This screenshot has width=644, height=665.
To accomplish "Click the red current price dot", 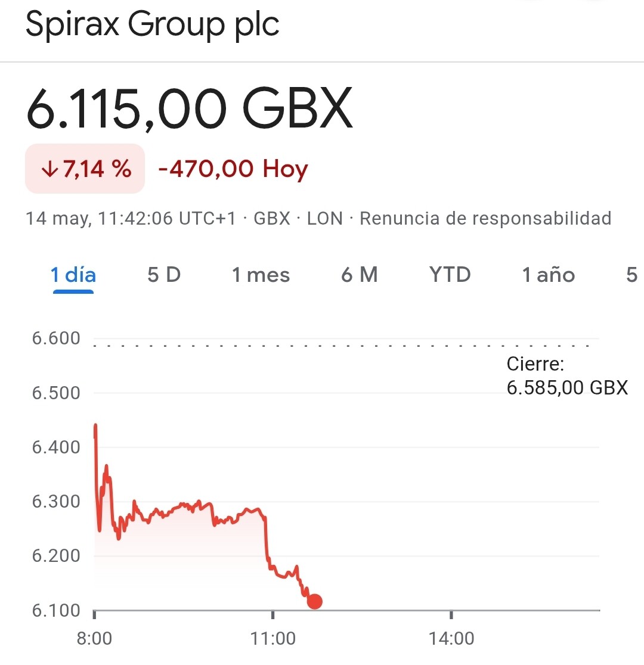I will (x=315, y=601).
